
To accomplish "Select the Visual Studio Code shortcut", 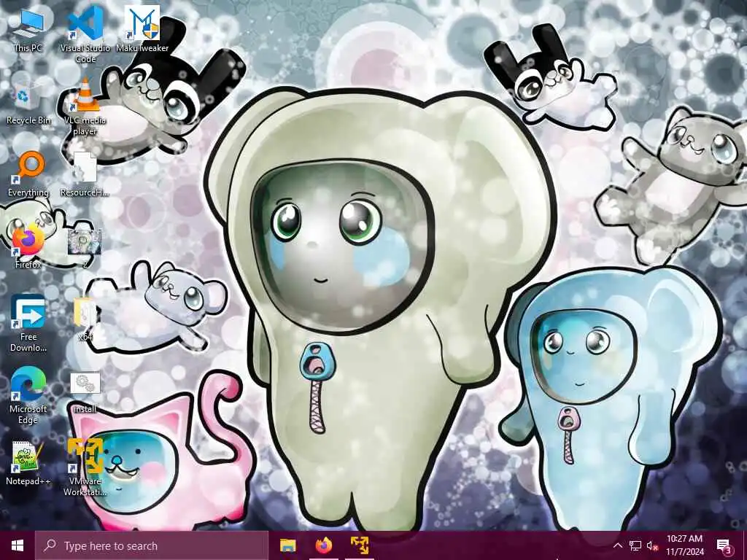I will [85, 34].
